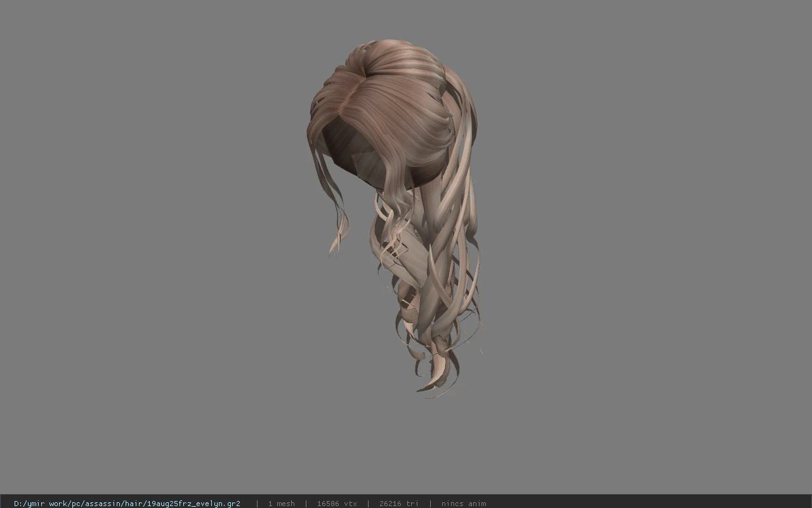The width and height of the screenshot is (812, 508).
Task: Click the '1 mesh' status bar entry
Action: pos(281,504)
